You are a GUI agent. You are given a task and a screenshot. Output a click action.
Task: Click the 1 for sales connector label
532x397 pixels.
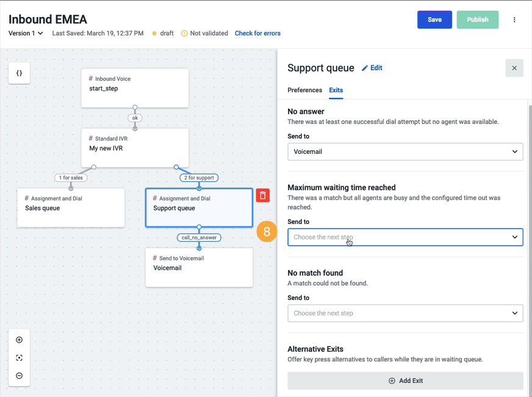pyautogui.click(x=71, y=178)
